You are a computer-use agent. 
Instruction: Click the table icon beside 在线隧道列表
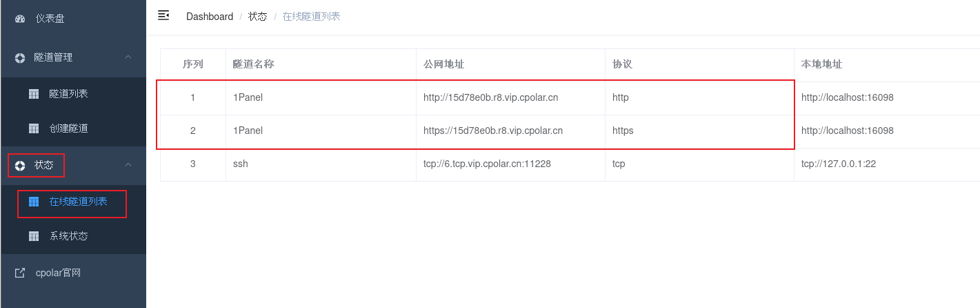tap(34, 202)
